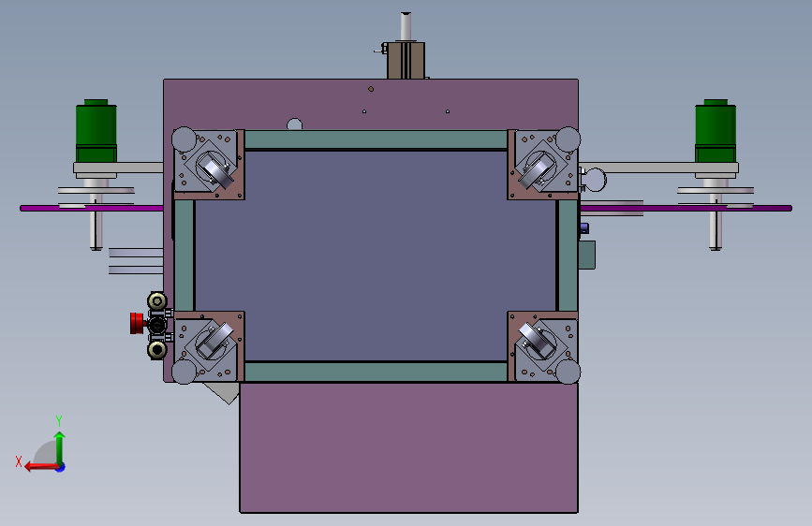Viewport: 812px width, 526px height.
Task: Click the green Y axis arrow on triad
Action: pyautogui.click(x=60, y=449)
